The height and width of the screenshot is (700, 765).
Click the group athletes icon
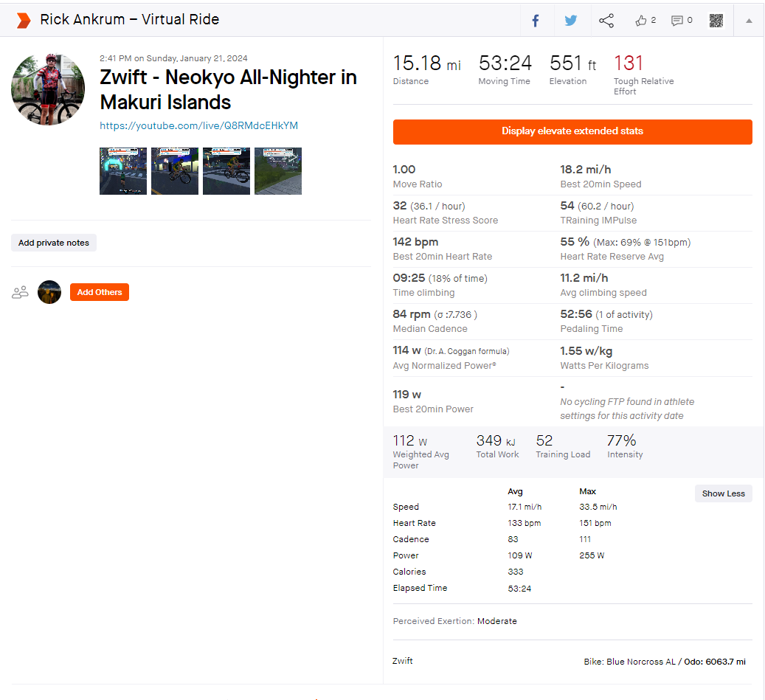[20, 292]
